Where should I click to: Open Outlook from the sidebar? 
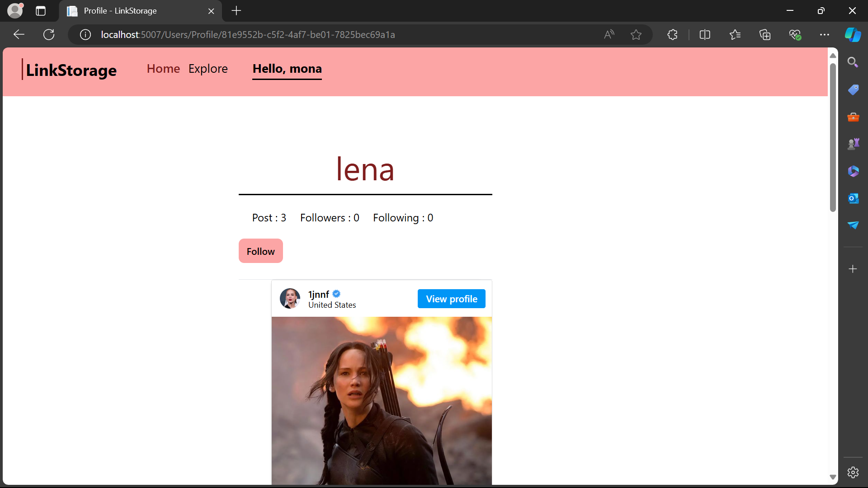coord(854,198)
